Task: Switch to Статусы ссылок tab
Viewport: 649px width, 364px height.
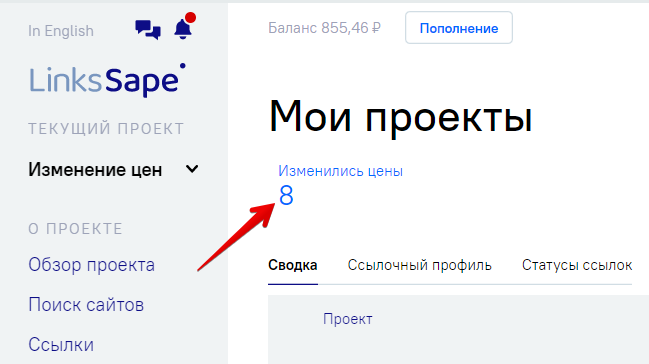Action: click(x=577, y=265)
